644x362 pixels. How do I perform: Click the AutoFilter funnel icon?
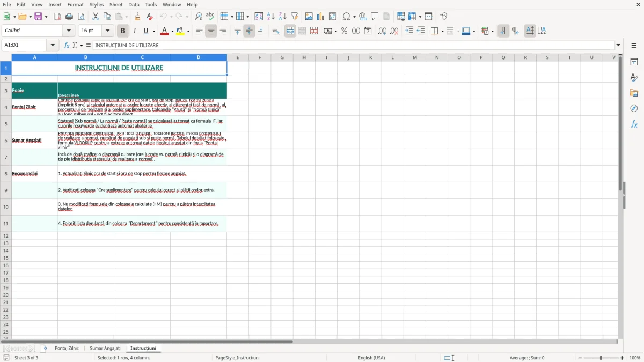click(295, 17)
